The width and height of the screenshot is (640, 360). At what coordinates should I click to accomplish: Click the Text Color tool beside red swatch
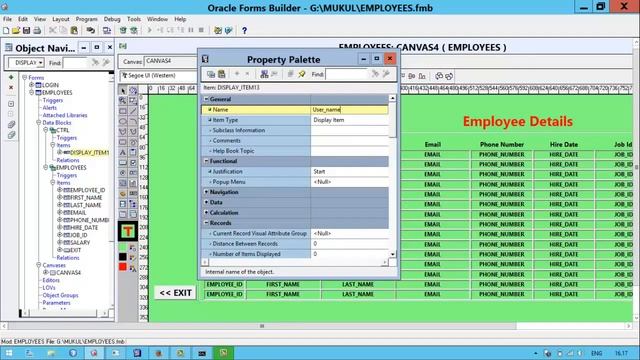point(133,268)
